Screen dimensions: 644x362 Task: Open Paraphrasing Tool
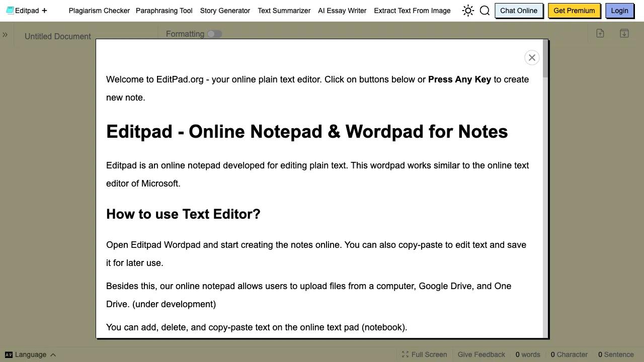point(164,11)
